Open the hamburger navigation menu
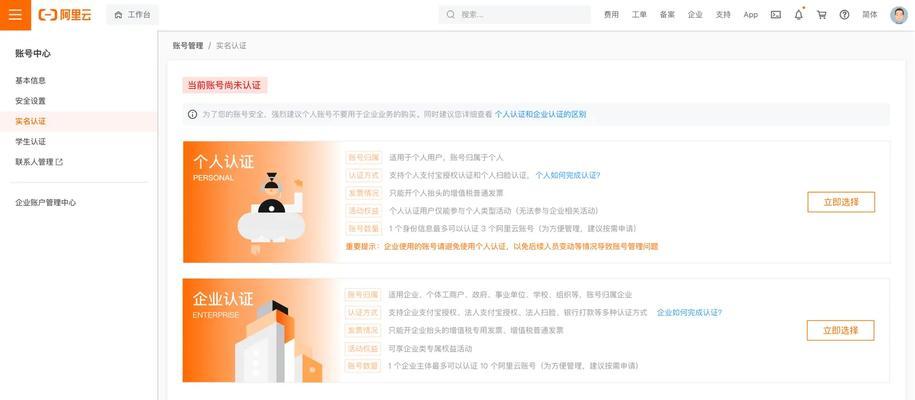This screenshot has height=400, width=915. coord(15,15)
